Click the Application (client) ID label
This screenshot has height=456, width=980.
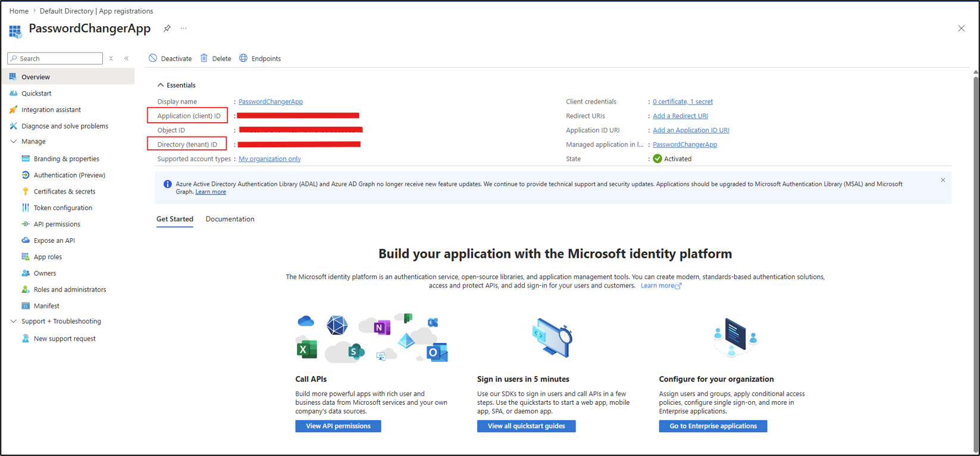click(189, 116)
